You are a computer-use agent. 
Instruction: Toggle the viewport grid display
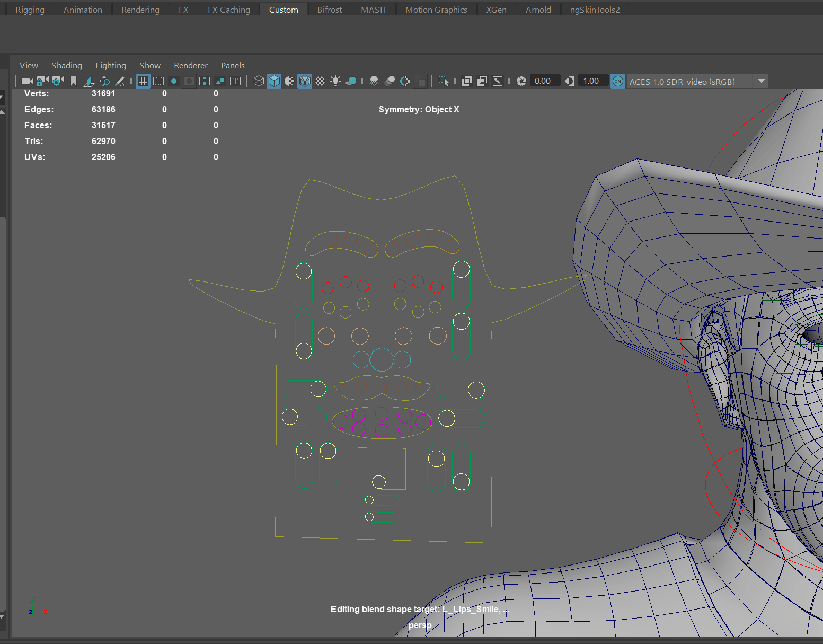[x=143, y=81]
